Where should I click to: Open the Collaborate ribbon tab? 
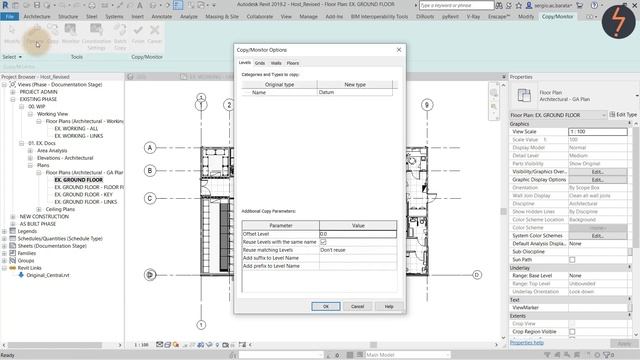click(260, 17)
